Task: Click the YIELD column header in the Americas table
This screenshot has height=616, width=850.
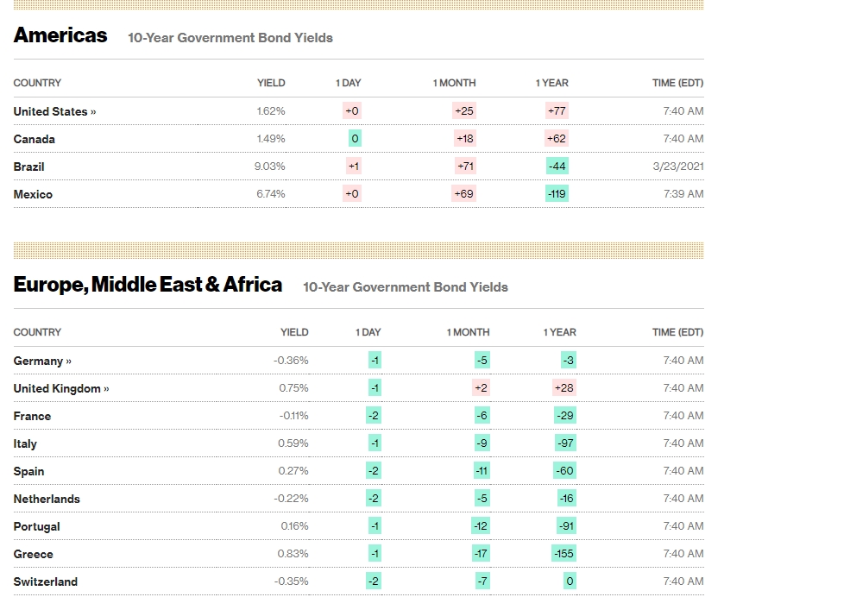Action: click(271, 83)
